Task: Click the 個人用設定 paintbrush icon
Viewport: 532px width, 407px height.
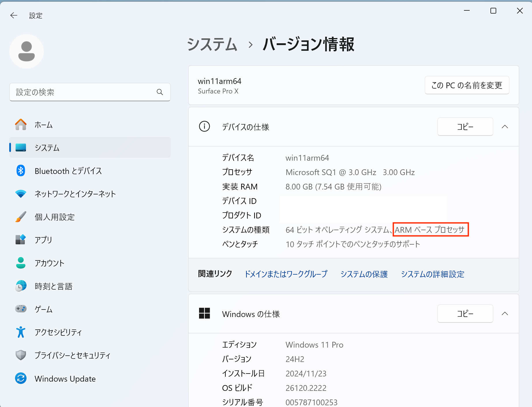Action: tap(21, 217)
